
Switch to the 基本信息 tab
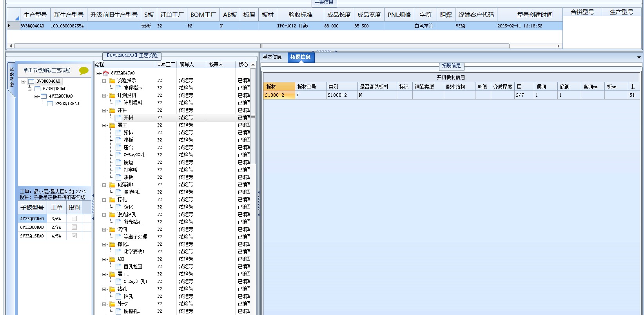point(272,57)
